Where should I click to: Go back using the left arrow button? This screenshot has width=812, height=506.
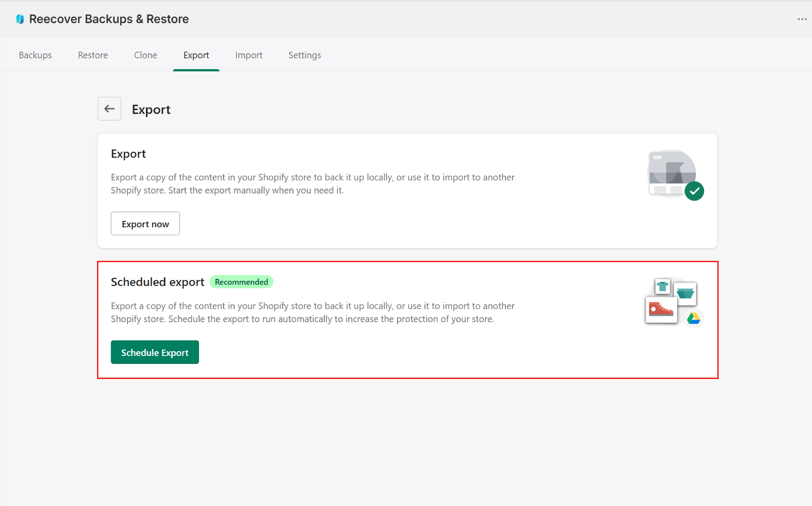[109, 109]
